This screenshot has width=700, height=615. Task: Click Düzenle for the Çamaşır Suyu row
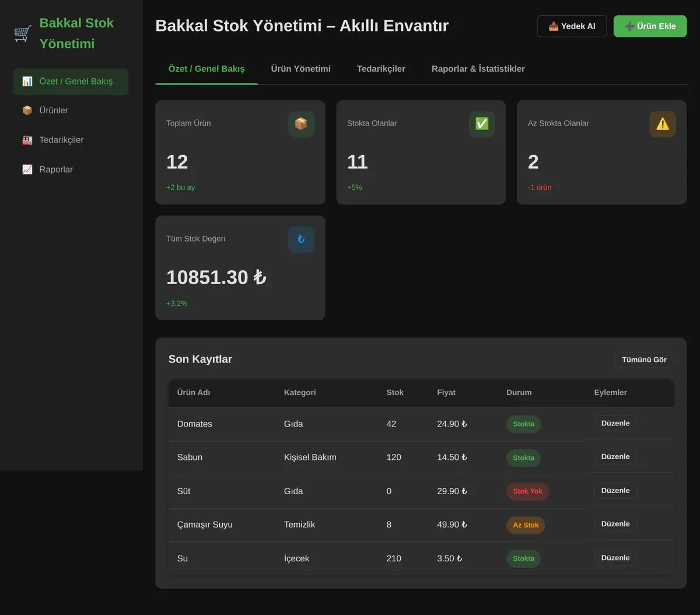[615, 523]
